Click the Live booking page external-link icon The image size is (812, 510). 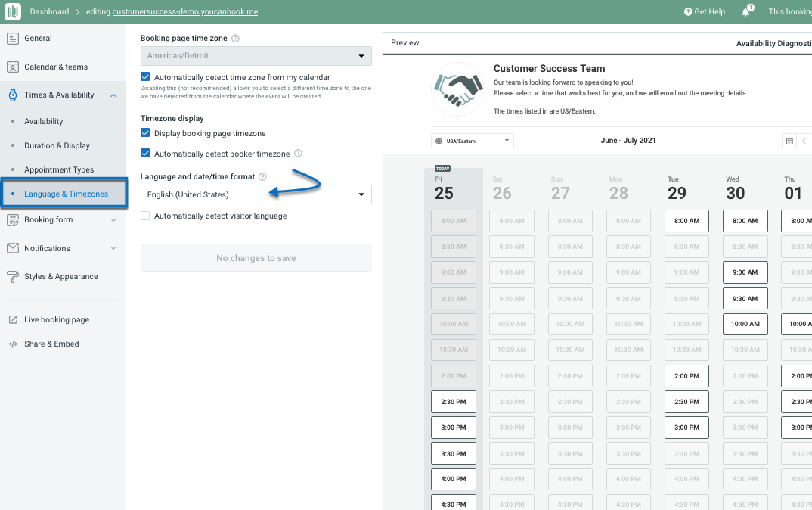(x=13, y=320)
